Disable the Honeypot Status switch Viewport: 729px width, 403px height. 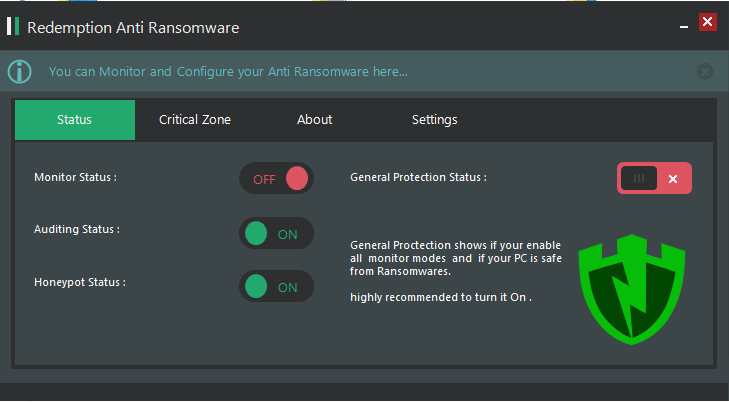pos(276,286)
